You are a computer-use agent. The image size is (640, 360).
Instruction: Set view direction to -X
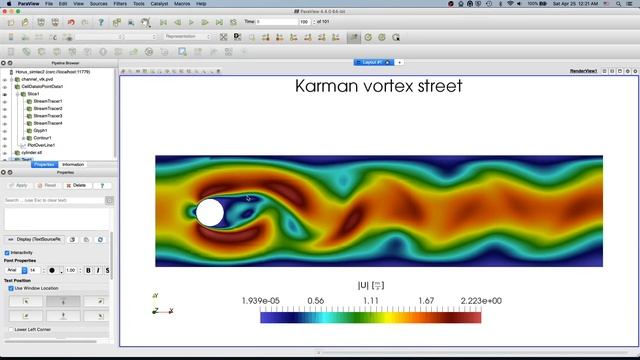pyautogui.click(x=280, y=37)
